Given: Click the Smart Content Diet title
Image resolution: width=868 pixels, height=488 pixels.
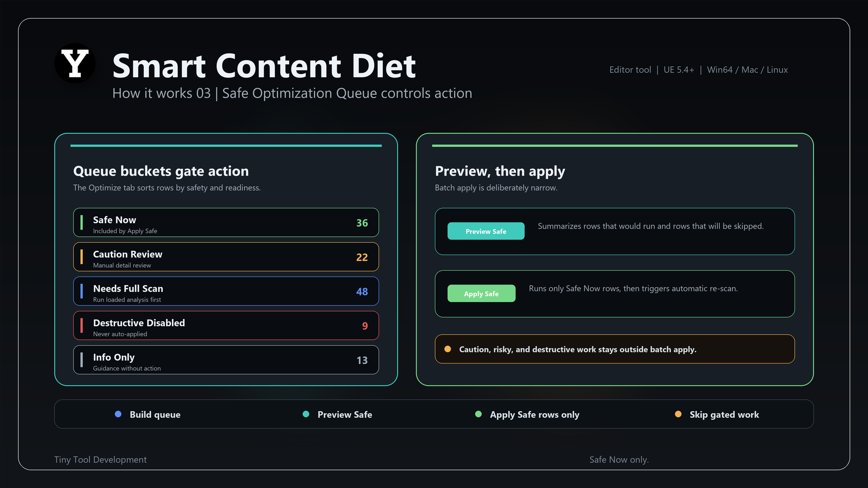Looking at the screenshot, I should pos(264,66).
